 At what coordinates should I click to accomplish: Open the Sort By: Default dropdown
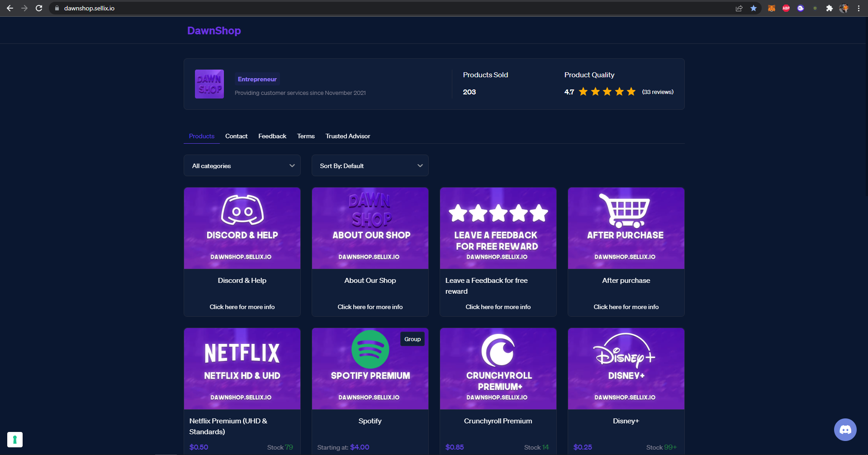370,166
